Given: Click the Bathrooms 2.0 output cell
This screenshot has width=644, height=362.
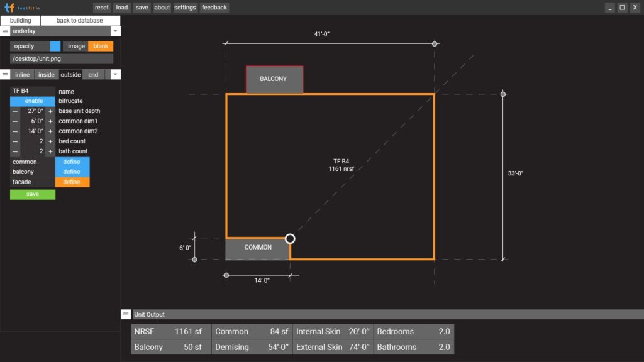Looking at the screenshot, I should [x=414, y=347].
